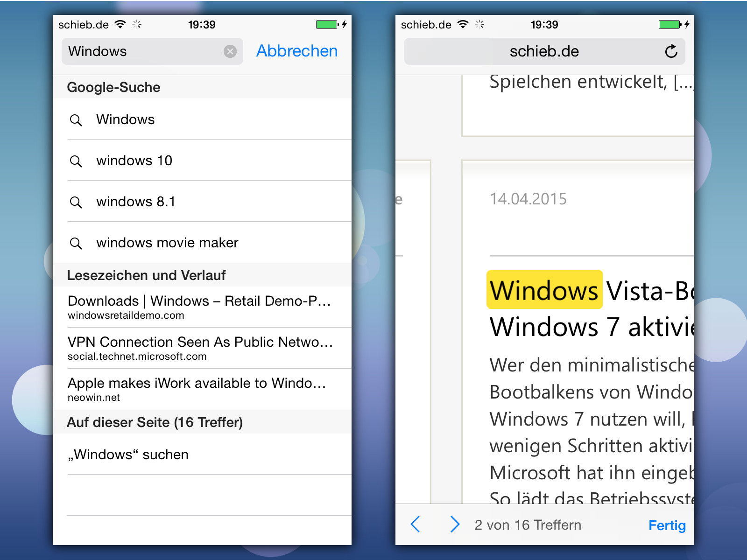Tap Wi-Fi icon in left phone status bar

pyautogui.click(x=120, y=24)
